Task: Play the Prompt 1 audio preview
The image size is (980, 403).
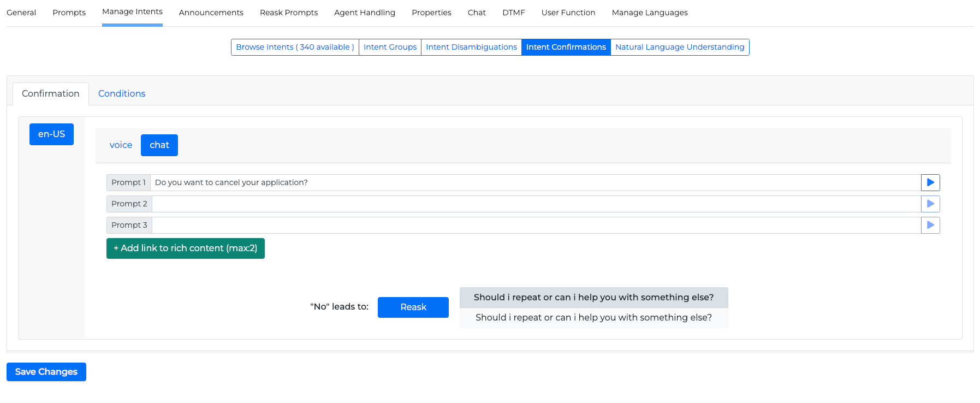Action: pos(930,182)
